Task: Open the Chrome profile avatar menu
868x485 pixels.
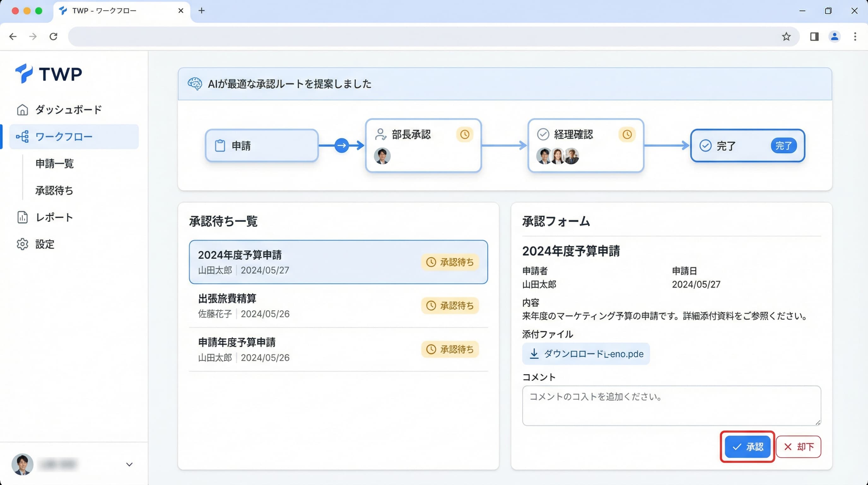Action: [835, 36]
